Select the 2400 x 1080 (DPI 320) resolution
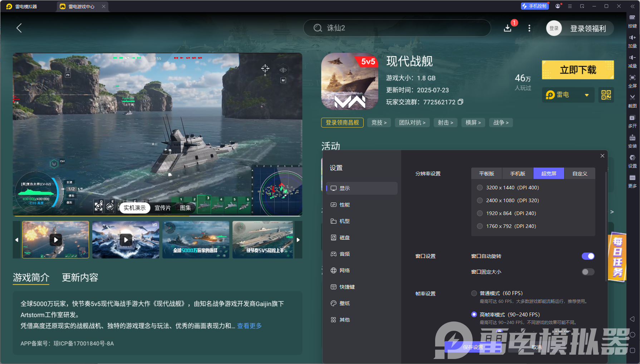 tap(480, 200)
